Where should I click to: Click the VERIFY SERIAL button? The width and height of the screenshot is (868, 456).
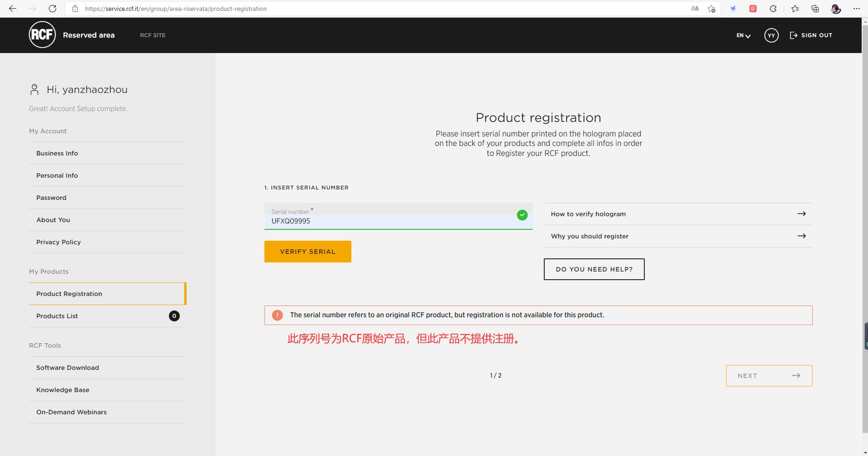click(308, 252)
